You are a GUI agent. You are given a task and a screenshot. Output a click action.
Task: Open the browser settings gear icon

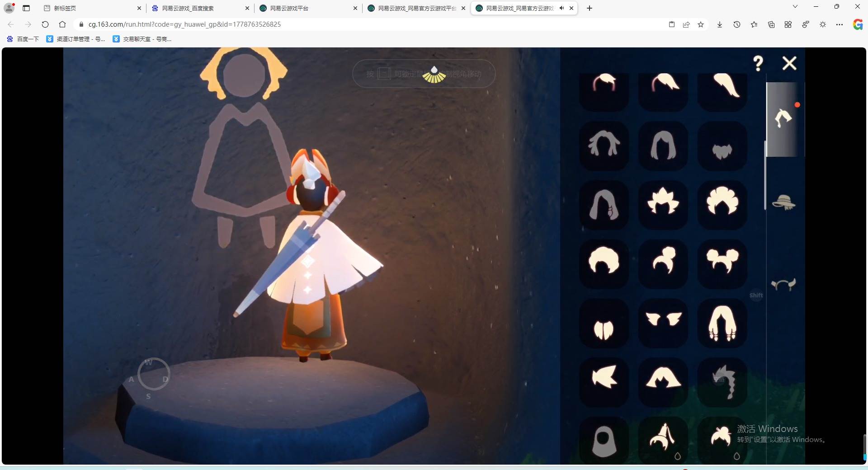tap(823, 24)
